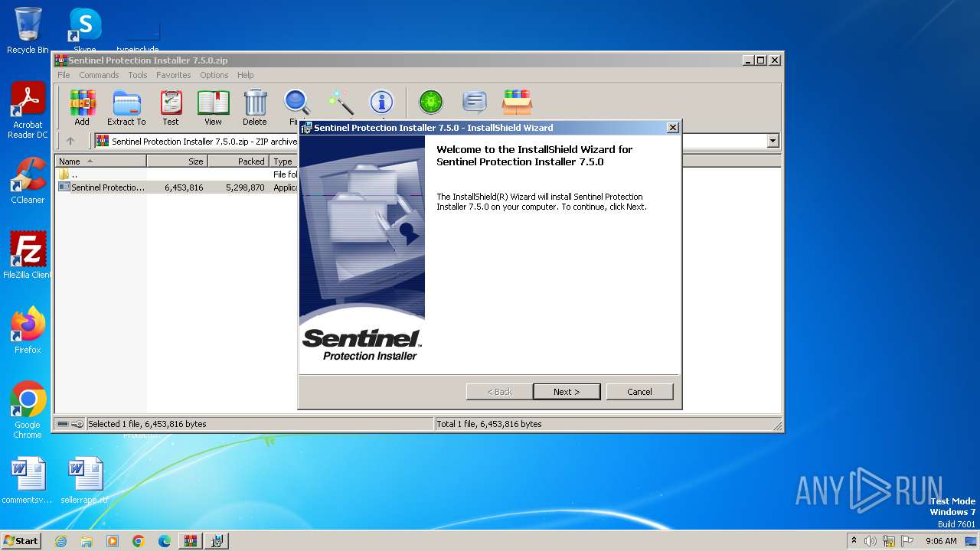The width and height of the screenshot is (980, 551).
Task: Click the Find magnifier toolbar icon
Action: (296, 107)
